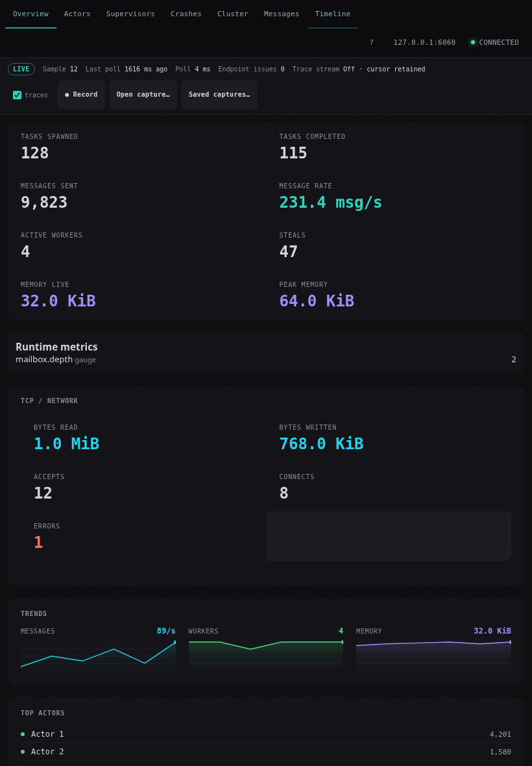Click the question mark help icon
The image size is (532, 766).
[x=371, y=42]
